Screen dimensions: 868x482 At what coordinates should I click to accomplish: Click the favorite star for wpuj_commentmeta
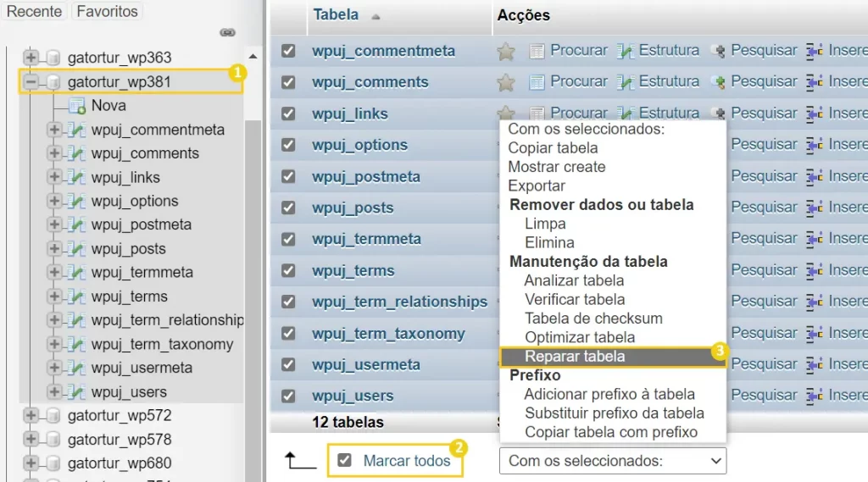[x=506, y=52]
